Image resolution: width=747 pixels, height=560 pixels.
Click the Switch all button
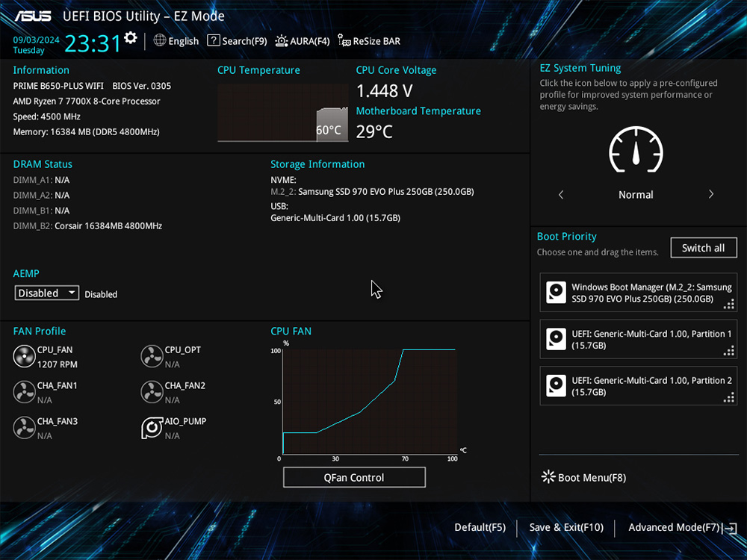(x=704, y=248)
